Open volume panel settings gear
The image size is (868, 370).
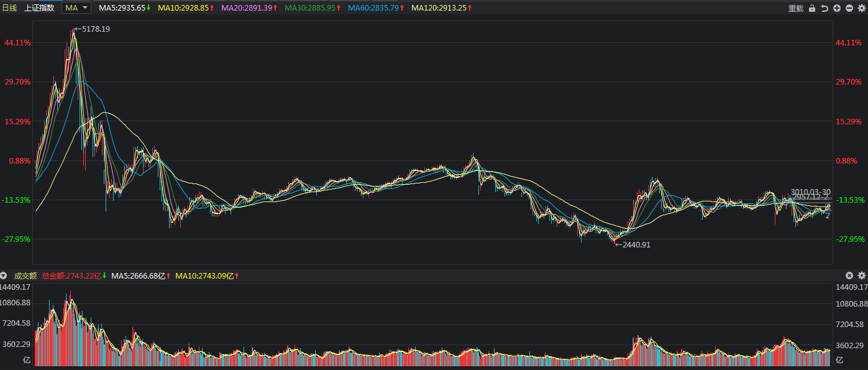point(861,275)
